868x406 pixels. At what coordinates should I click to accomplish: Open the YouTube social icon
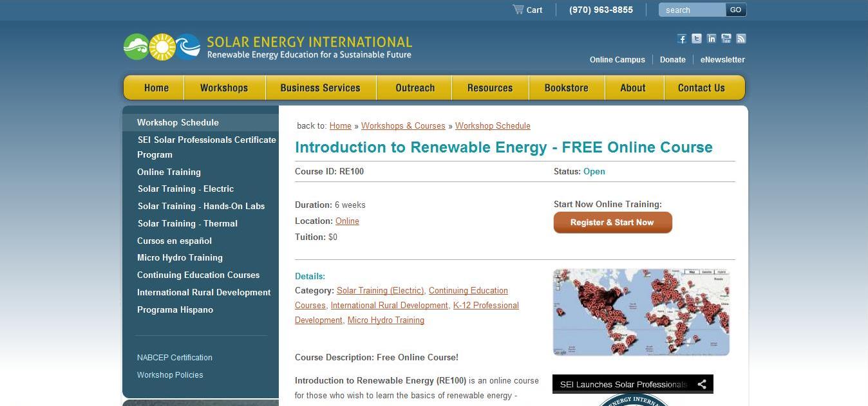tap(726, 39)
